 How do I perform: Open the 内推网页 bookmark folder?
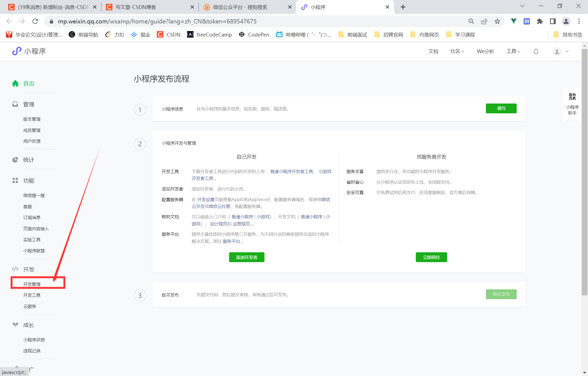coord(425,35)
